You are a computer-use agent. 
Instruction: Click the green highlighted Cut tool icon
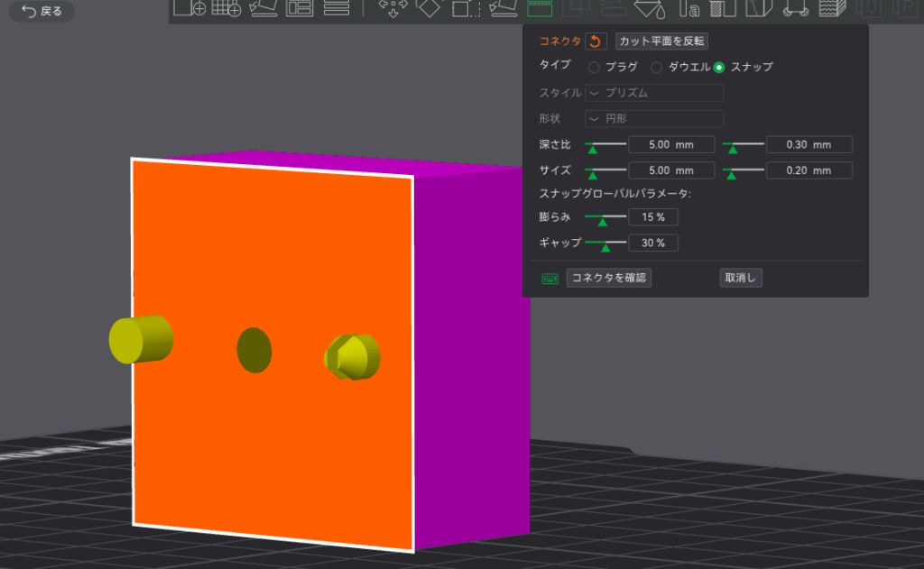(540, 8)
